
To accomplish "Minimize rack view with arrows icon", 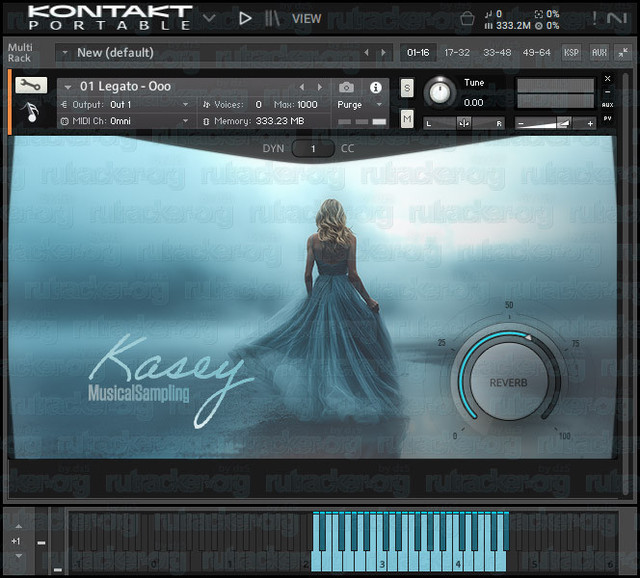I will click(x=623, y=52).
